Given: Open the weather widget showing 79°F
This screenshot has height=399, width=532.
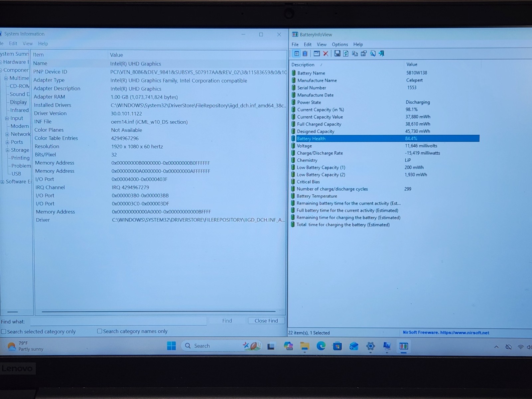Looking at the screenshot, I should (26, 346).
